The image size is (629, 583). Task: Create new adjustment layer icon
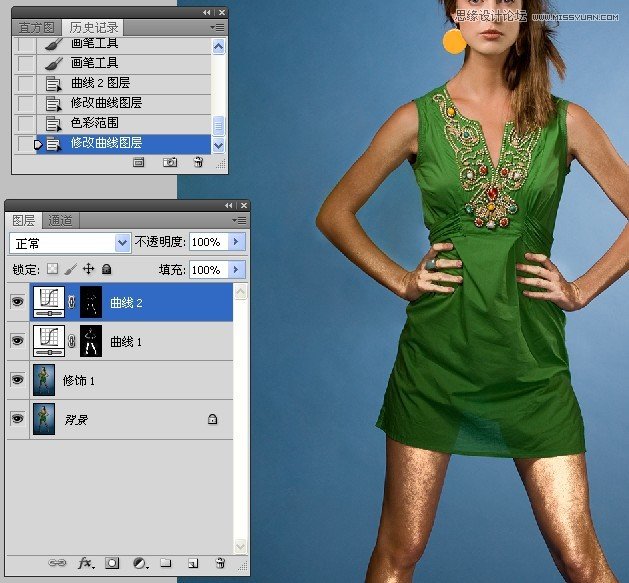139,563
